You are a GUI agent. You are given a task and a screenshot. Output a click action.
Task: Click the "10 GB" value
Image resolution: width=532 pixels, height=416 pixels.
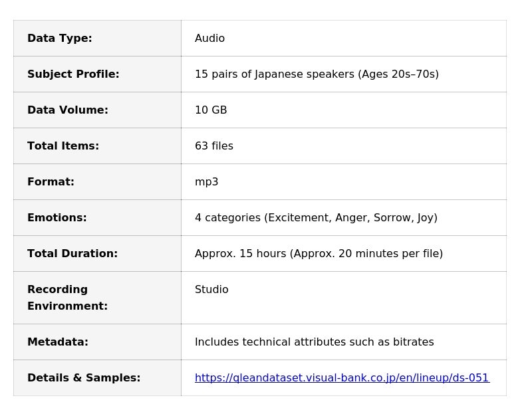211,110
